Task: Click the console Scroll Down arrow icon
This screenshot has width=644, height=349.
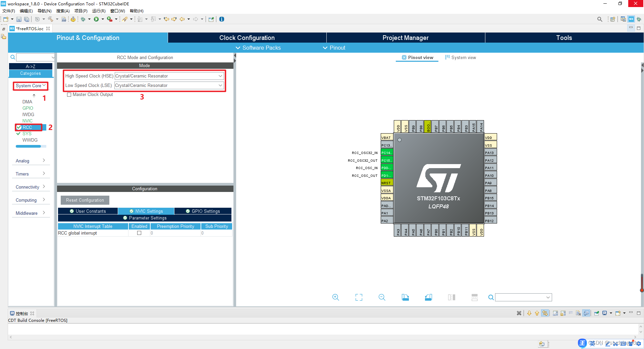Action: (x=529, y=313)
